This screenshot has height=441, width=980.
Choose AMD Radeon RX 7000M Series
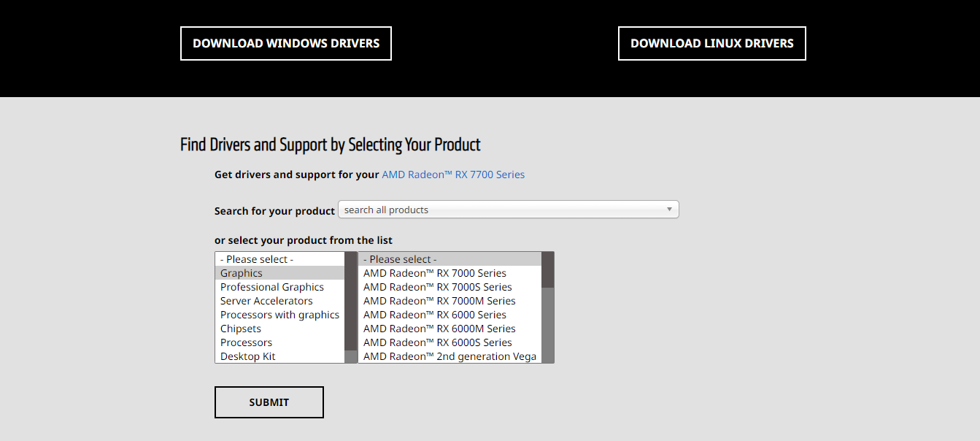450,301
